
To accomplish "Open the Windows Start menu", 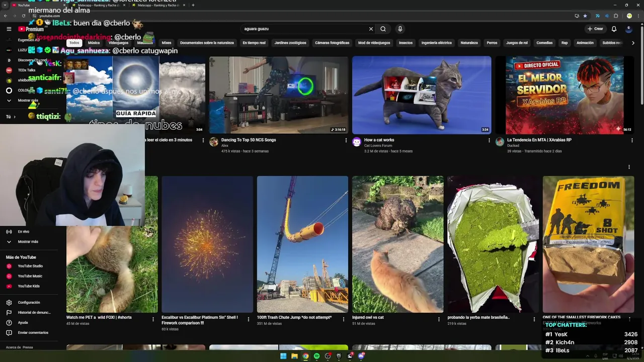I will point(283,356).
